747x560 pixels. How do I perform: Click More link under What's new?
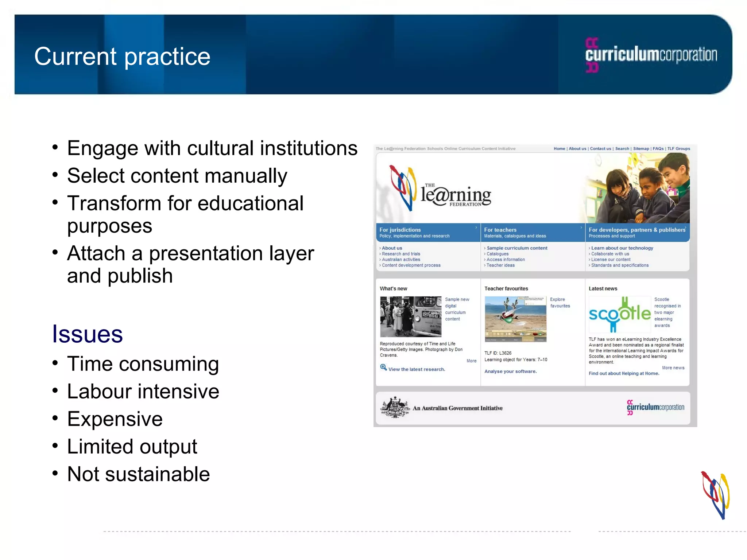click(471, 361)
